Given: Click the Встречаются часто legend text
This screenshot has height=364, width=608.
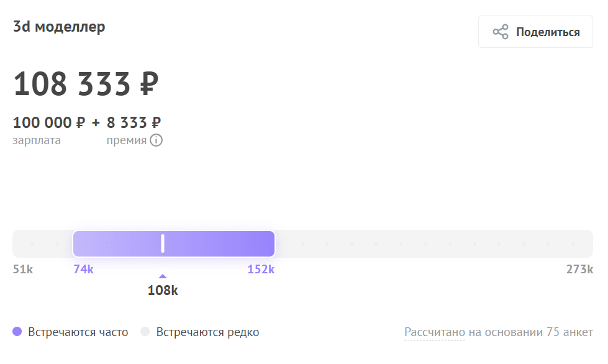Looking at the screenshot, I should point(78,332).
